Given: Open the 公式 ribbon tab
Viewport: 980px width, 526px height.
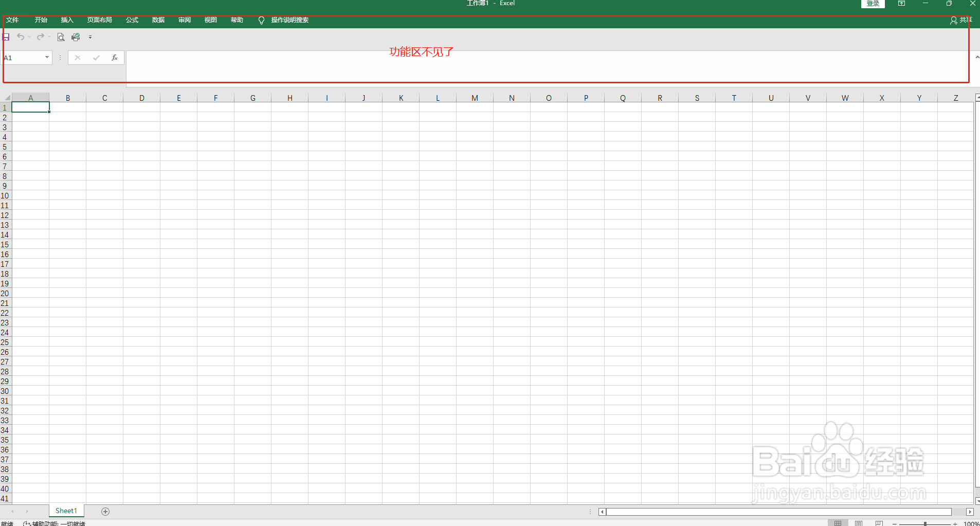Looking at the screenshot, I should pos(132,20).
